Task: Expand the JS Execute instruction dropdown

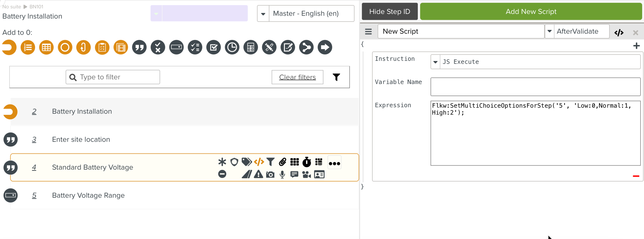Action: [x=435, y=62]
